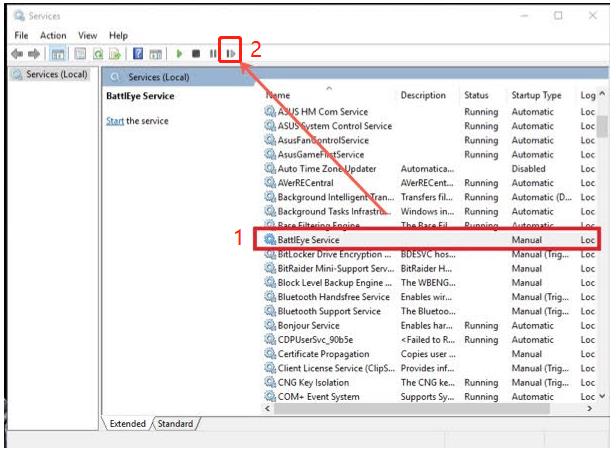Click the horizontal scrollbar right arrow
This screenshot has width=616, height=453.
coord(589,408)
